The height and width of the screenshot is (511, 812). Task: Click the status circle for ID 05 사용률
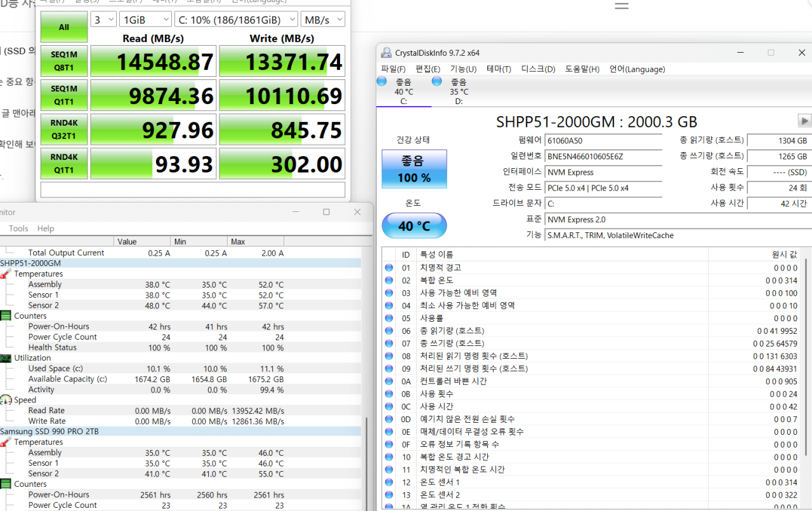(x=389, y=318)
